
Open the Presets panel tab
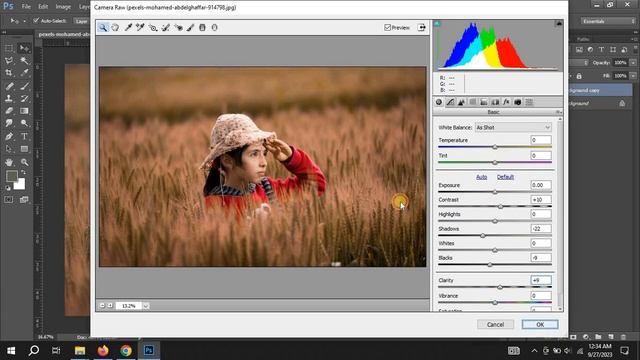[x=529, y=102]
